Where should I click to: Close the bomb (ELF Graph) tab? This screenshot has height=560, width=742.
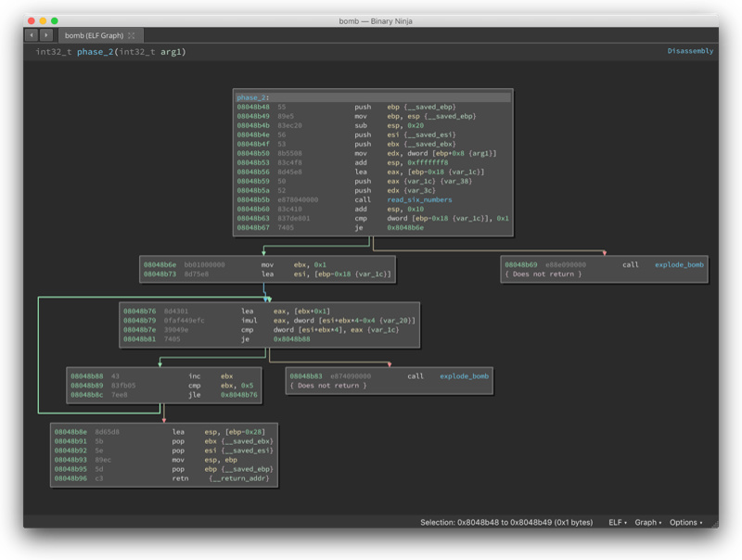(131, 35)
